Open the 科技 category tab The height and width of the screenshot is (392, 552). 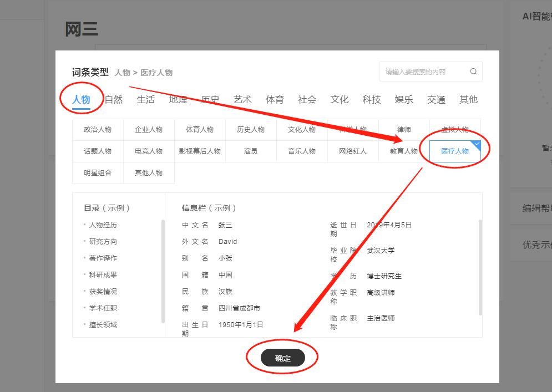coord(372,100)
